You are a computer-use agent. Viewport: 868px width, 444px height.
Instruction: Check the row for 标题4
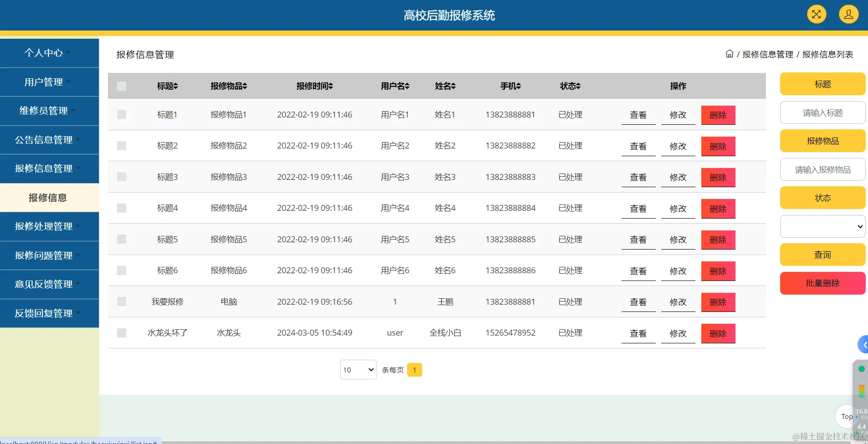[122, 208]
